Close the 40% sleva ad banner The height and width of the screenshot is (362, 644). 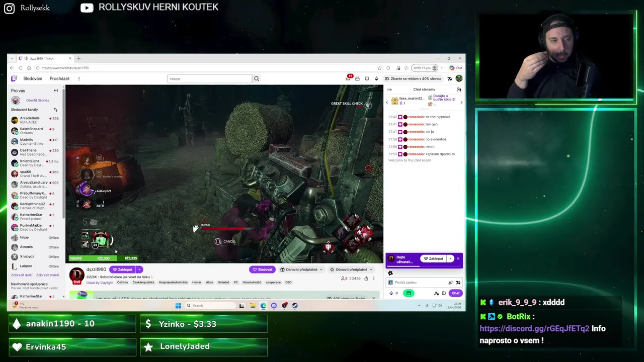[374, 298]
